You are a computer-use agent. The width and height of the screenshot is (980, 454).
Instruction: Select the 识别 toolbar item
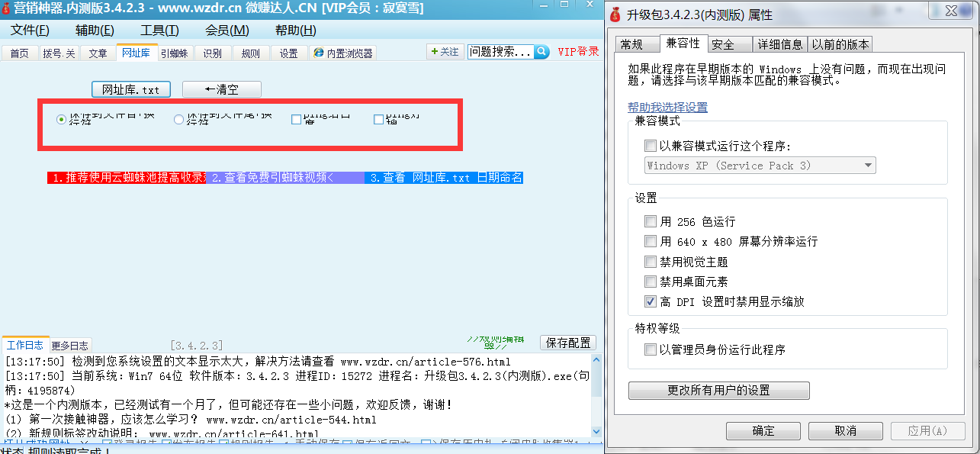(214, 53)
